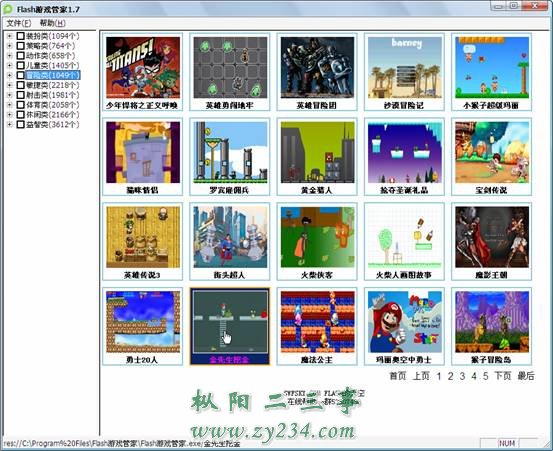Open the Teen Titans game thumbnail
This screenshot has height=451, width=553.
tap(143, 68)
